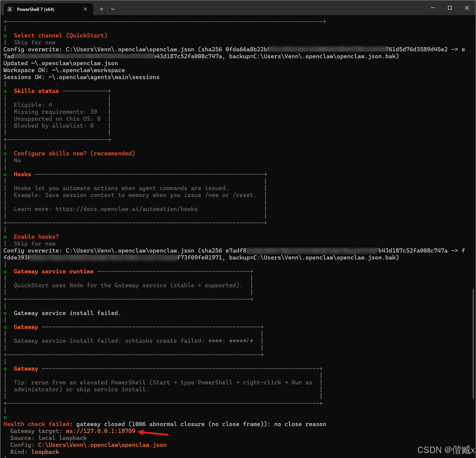Screen dimensions: 476x458
Task: Click the ws://127.0.0.1:18789 gateway target
Action: click(101, 431)
